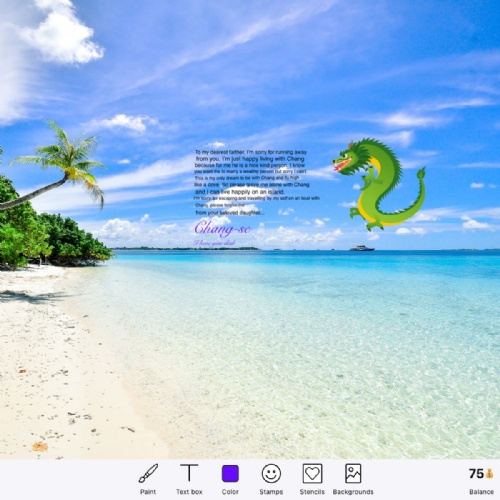Select the small purple text under Chang-se
Viewport: 500px width, 500px height.
214,243
